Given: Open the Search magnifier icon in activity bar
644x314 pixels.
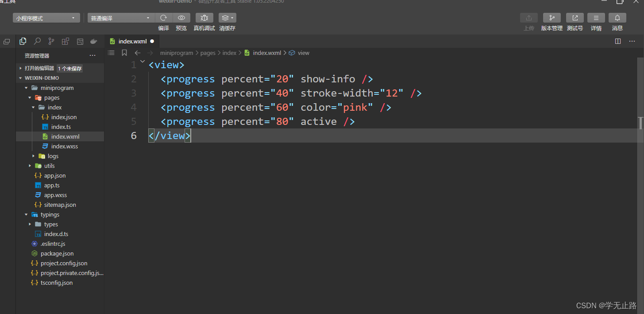Looking at the screenshot, I should (x=37, y=41).
